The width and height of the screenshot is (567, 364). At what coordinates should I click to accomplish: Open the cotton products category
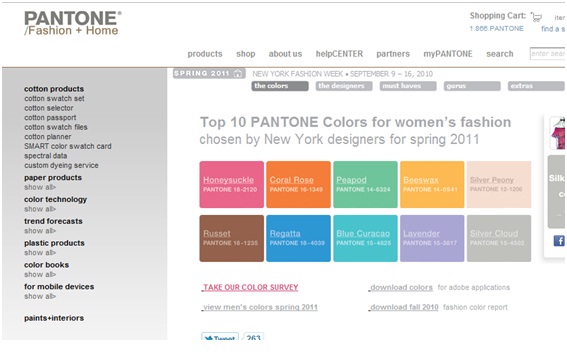click(x=54, y=89)
